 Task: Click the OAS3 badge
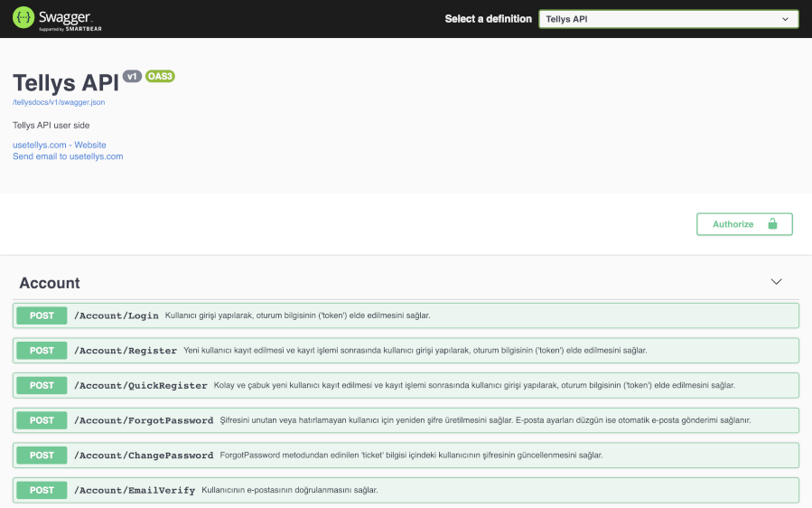[x=160, y=77]
